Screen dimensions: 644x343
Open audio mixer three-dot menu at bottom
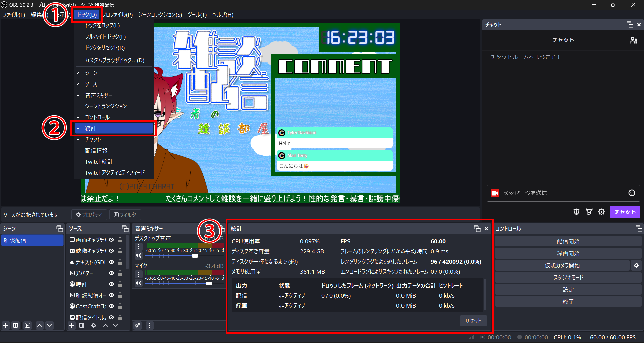point(150,325)
